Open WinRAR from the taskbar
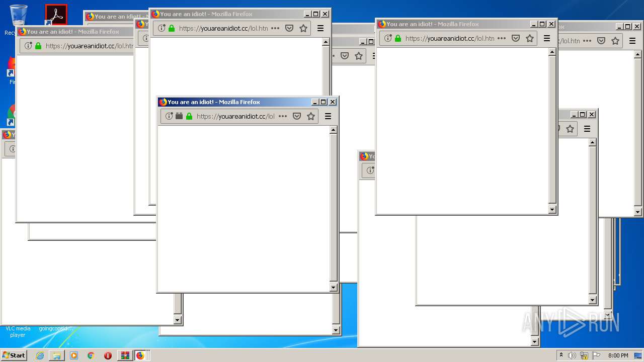The width and height of the screenshot is (644, 362). pos(125,355)
